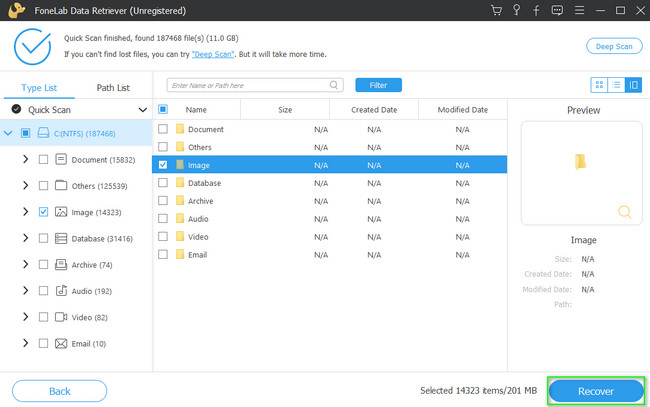Check the Document (15832) sidebar checkbox
Screen dimensions: 650x407
click(x=43, y=159)
